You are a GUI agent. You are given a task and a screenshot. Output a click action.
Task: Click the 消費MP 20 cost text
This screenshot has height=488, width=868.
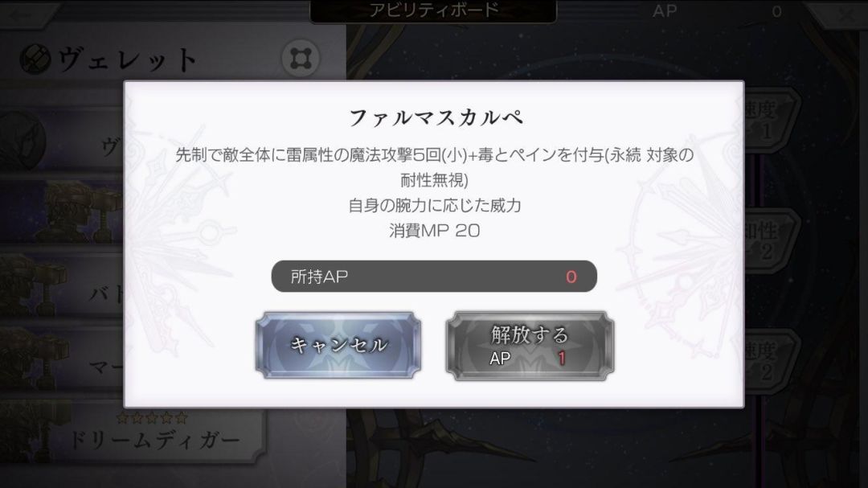click(435, 231)
